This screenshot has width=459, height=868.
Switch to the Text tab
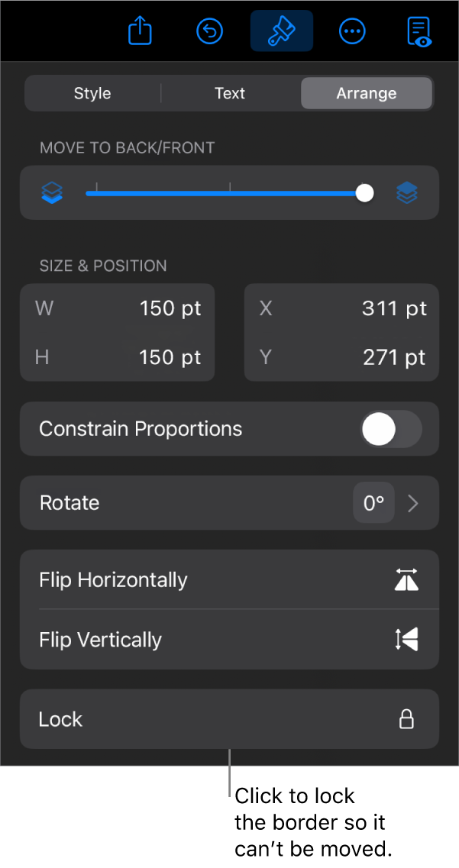[229, 92]
